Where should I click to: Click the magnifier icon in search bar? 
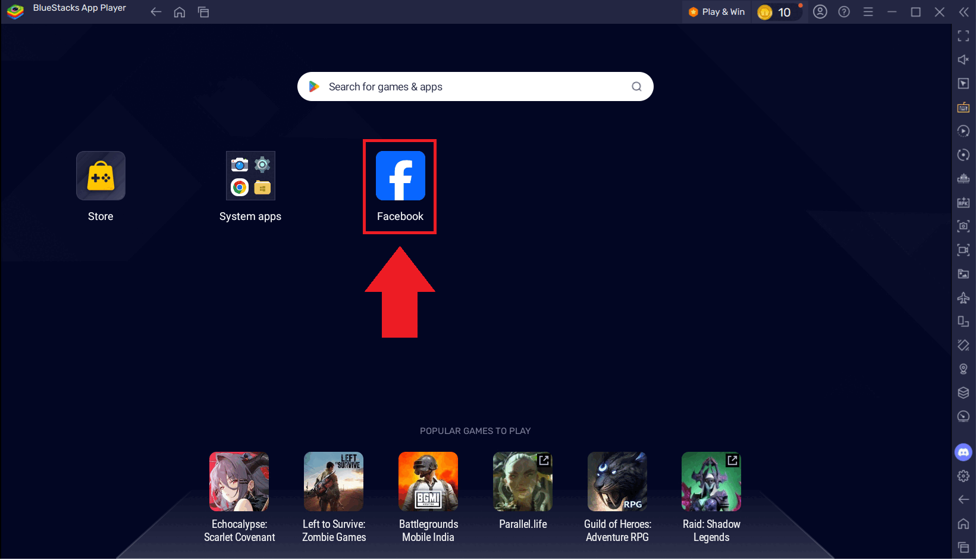pyautogui.click(x=636, y=87)
